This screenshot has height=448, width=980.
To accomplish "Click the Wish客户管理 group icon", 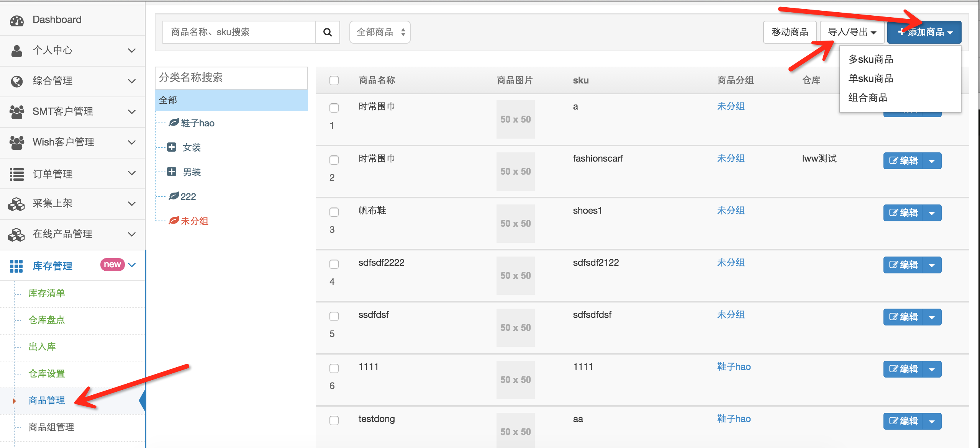I will pos(17,142).
